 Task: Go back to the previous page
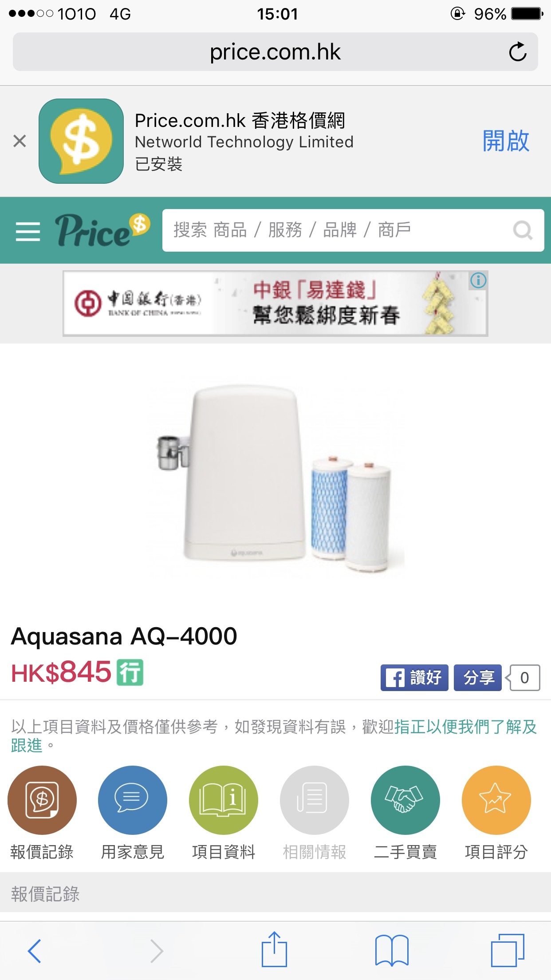tap(35, 951)
